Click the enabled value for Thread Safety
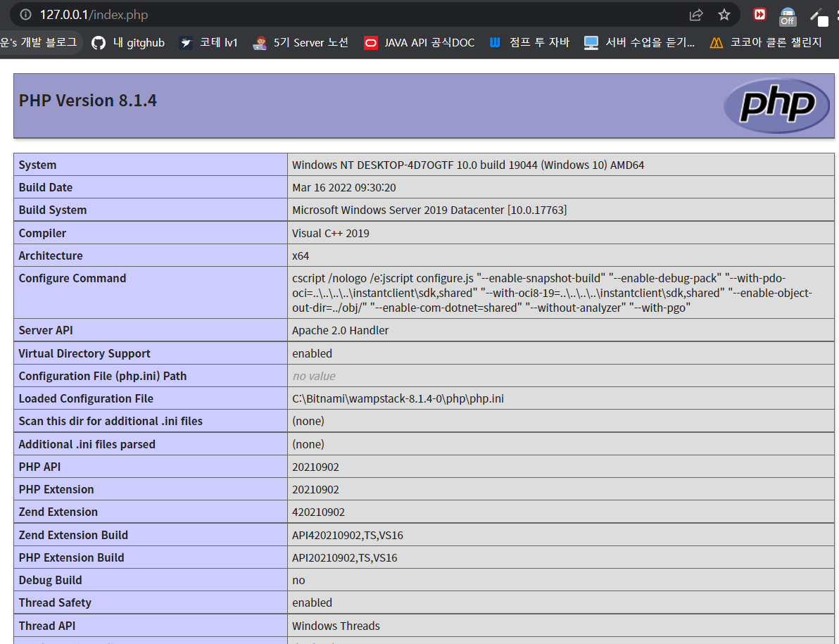The height and width of the screenshot is (644, 839). click(312, 602)
